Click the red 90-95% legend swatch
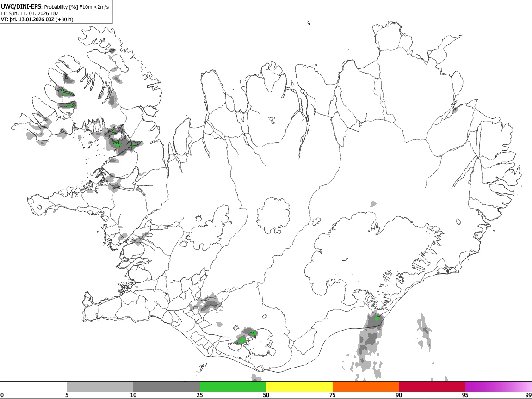Screen dimensions: 532x399 tap(432, 387)
